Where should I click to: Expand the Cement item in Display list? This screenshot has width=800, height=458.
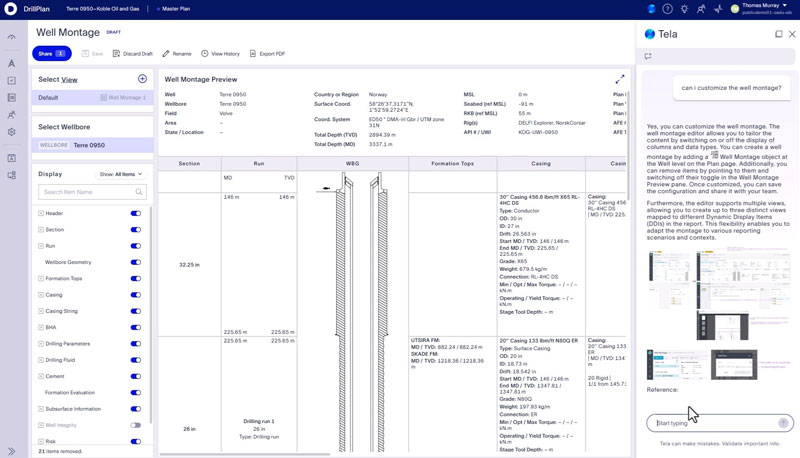[x=41, y=376]
